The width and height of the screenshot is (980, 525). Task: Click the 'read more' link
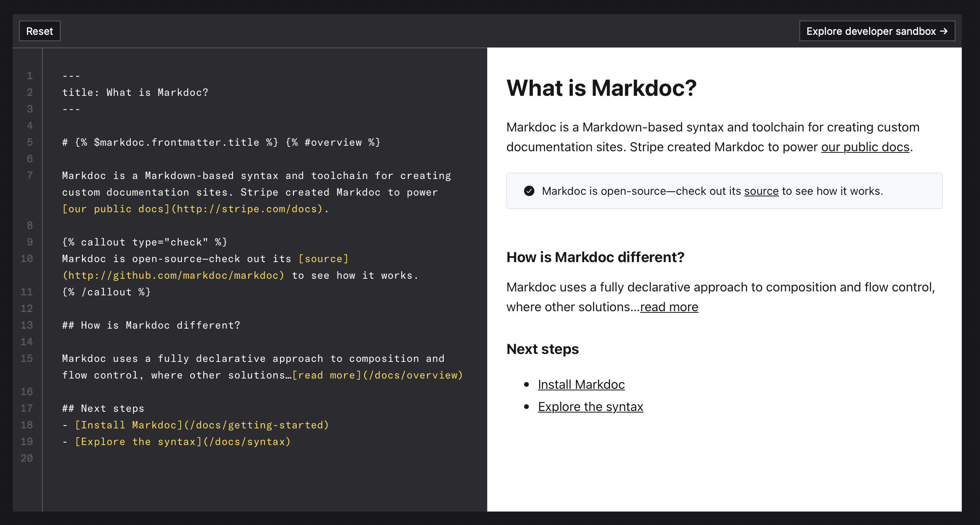pos(669,307)
